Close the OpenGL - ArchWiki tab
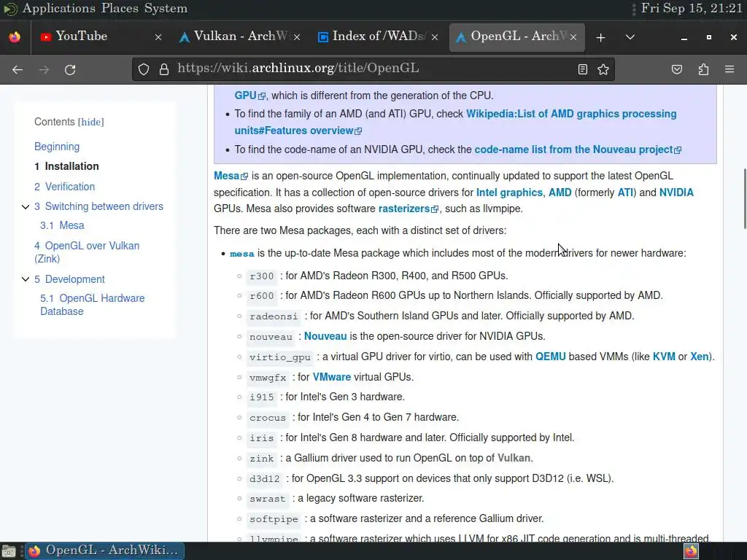This screenshot has width=747, height=560. [573, 37]
